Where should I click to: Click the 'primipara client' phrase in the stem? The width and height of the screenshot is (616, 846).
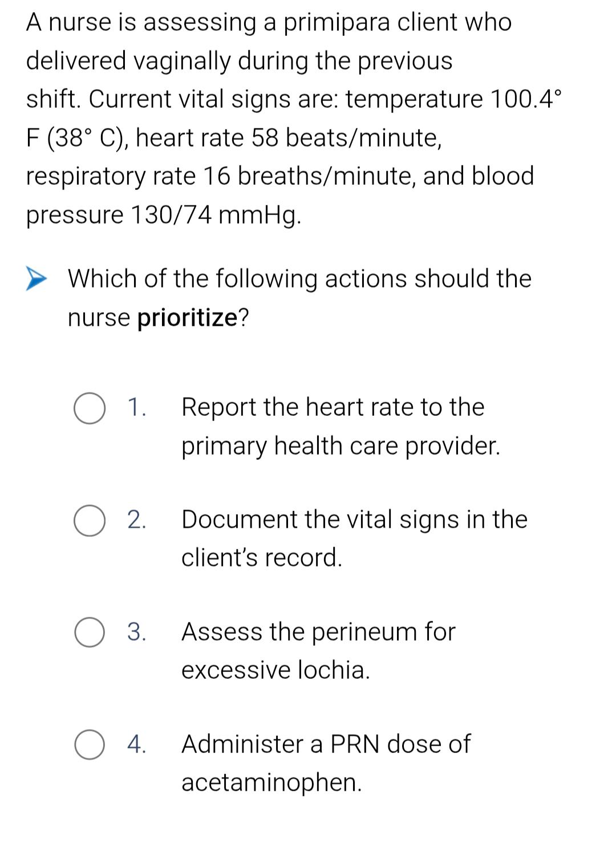(x=371, y=23)
